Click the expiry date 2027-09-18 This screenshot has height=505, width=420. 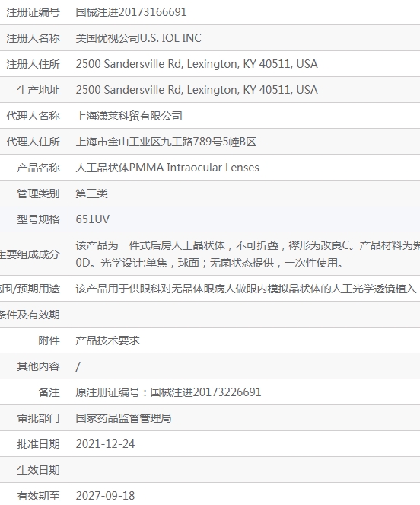pyautogui.click(x=105, y=496)
